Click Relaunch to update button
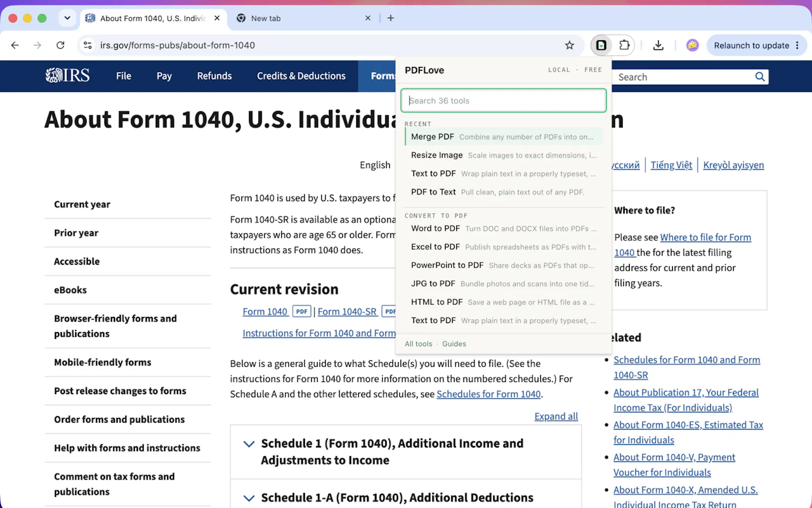Image resolution: width=812 pixels, height=508 pixels. point(752,45)
